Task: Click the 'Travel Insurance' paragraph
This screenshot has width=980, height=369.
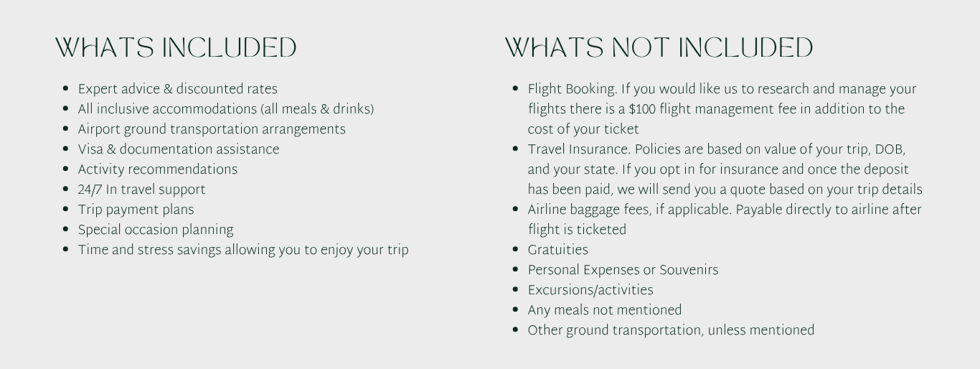Action: pos(725,169)
